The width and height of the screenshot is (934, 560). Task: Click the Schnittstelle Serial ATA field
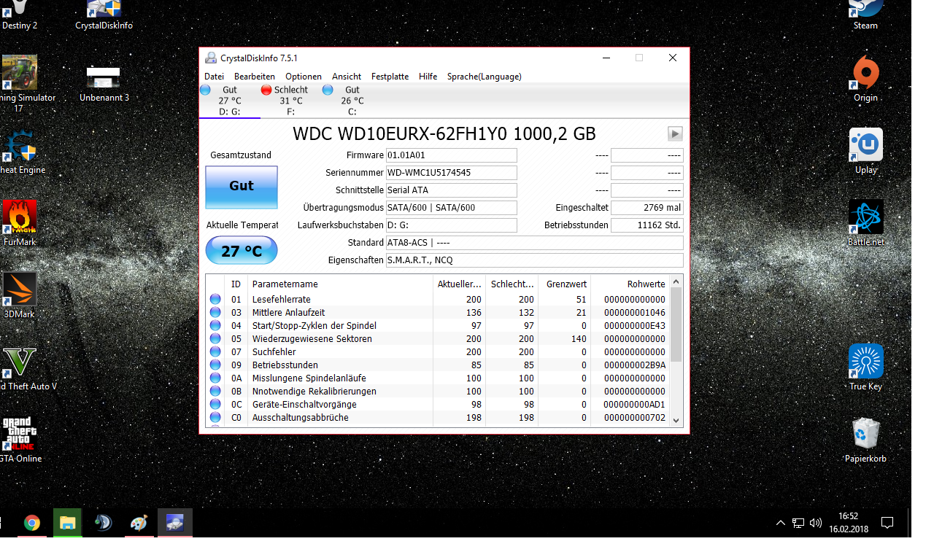click(x=451, y=190)
